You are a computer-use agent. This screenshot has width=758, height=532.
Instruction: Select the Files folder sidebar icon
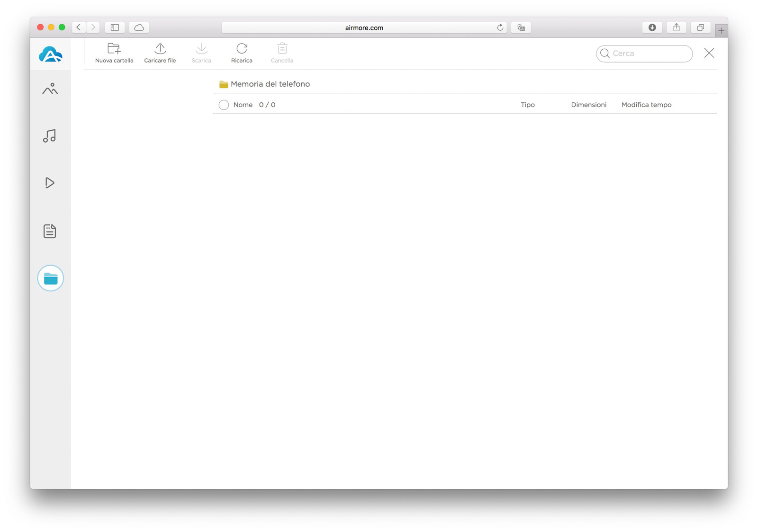[x=51, y=278]
